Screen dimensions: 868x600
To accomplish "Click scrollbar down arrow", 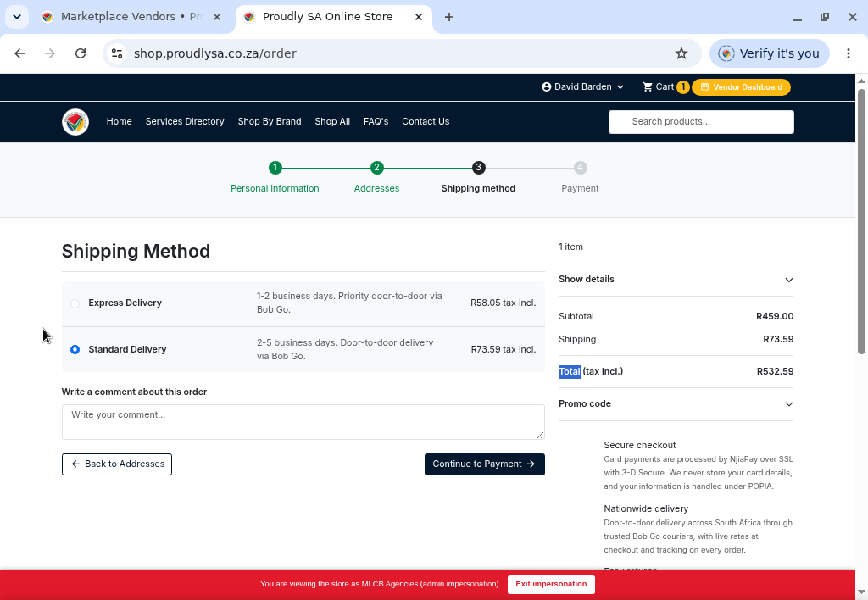I will (861, 593).
